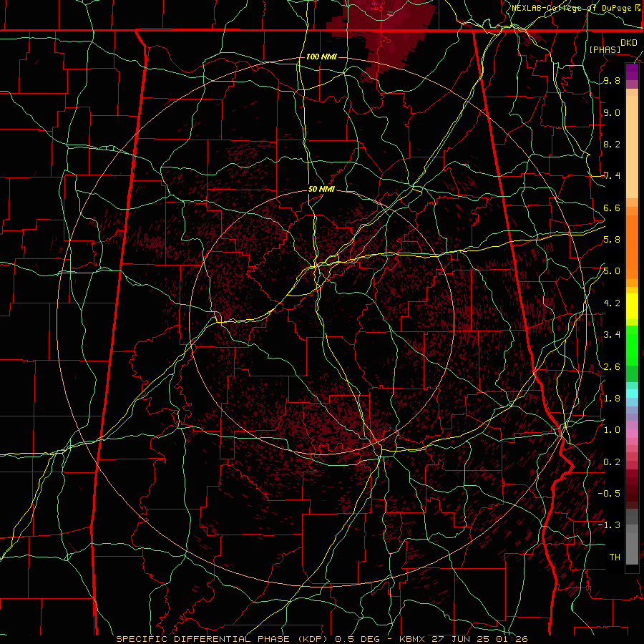The height and width of the screenshot is (644, 644).
Task: Click the 9.0 scale value
Action: 612,112
